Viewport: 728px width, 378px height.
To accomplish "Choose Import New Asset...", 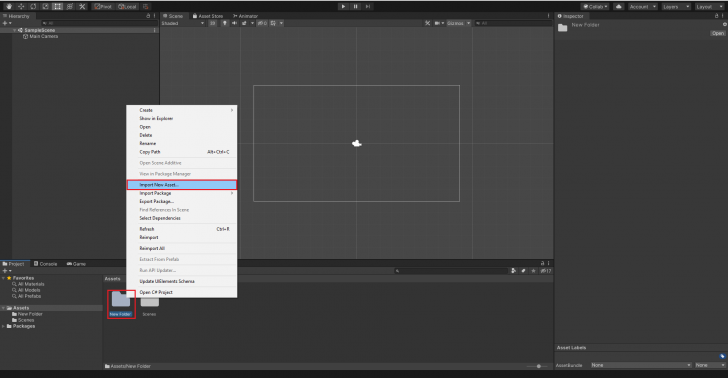I will [182, 185].
